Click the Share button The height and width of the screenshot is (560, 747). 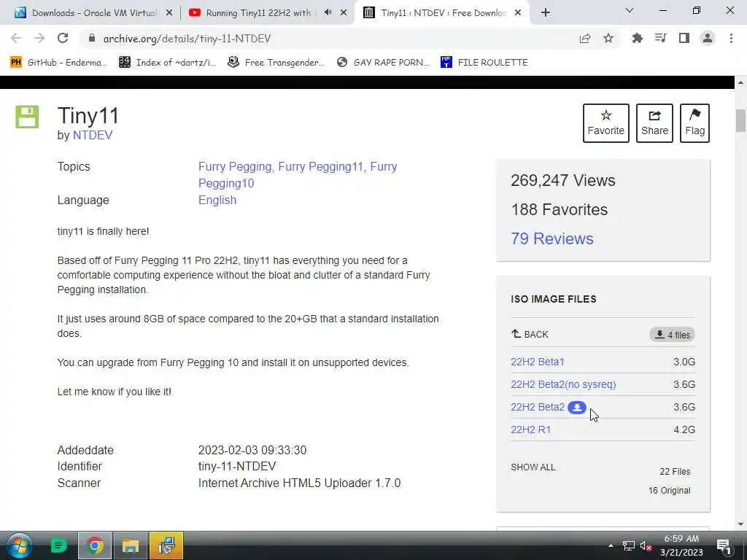coord(654,122)
